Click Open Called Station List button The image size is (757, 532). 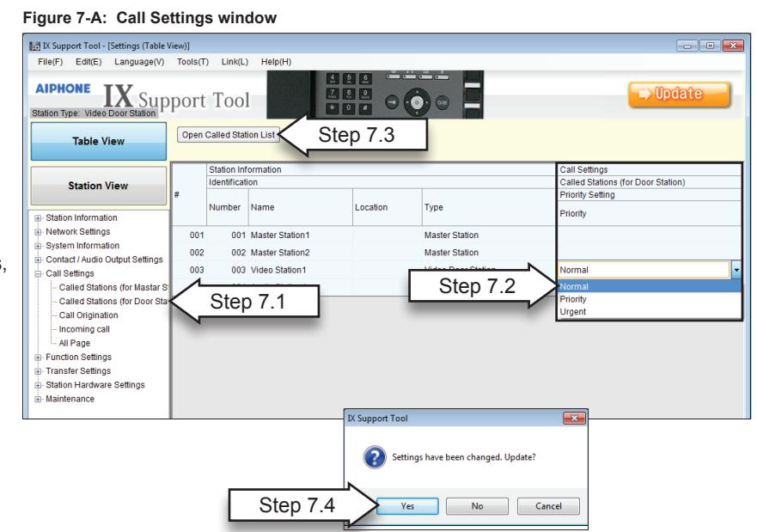pyautogui.click(x=229, y=135)
